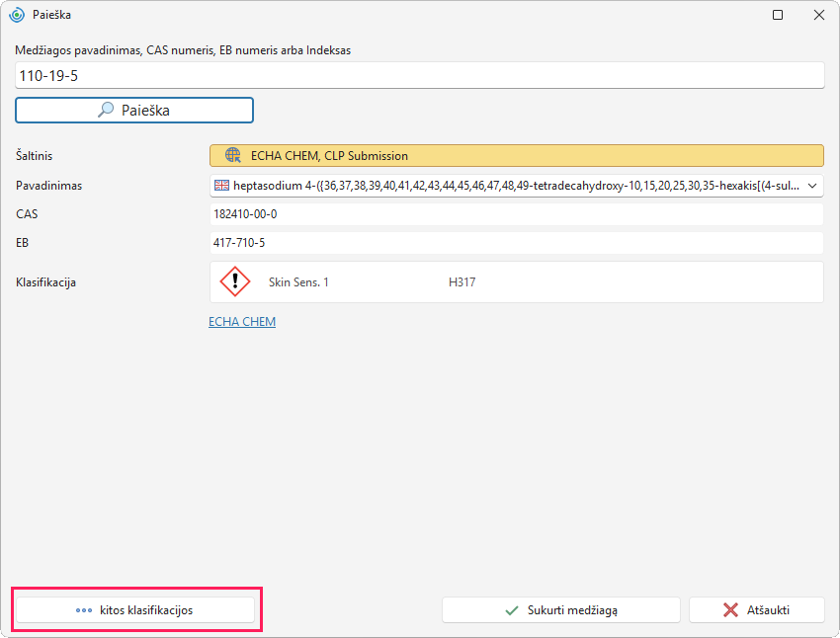The height and width of the screenshot is (638, 840).
Task: Open the ECHA CHEM link
Action: (242, 322)
